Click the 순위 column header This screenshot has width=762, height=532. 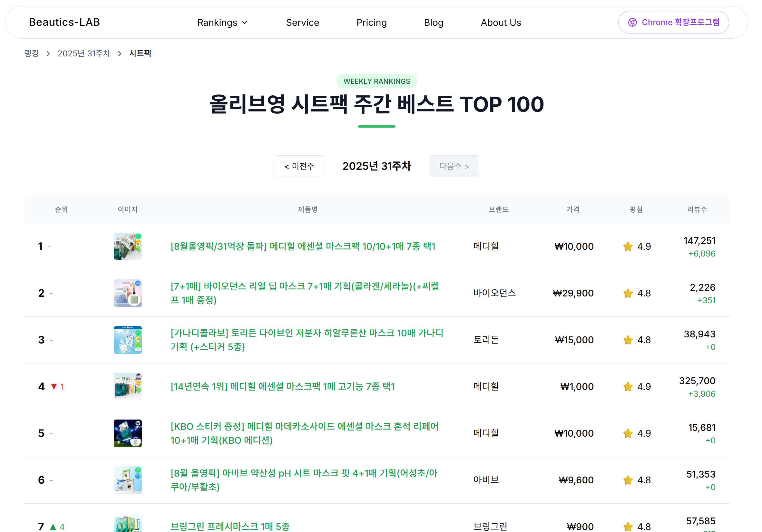click(61, 209)
